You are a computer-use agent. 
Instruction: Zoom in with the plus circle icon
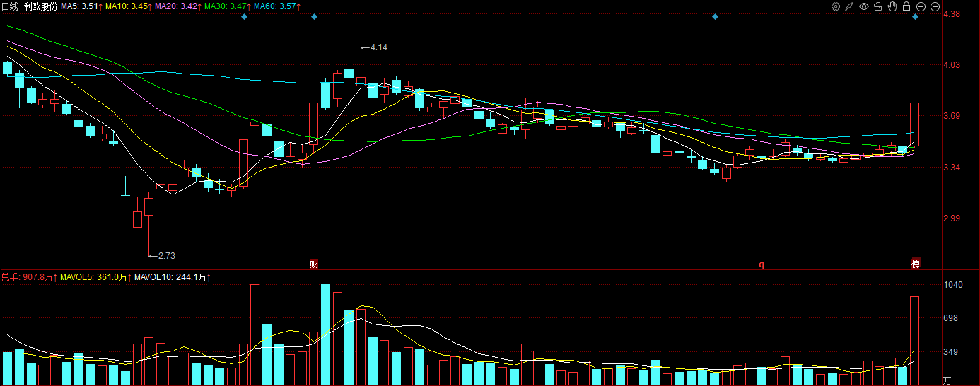(x=921, y=6)
